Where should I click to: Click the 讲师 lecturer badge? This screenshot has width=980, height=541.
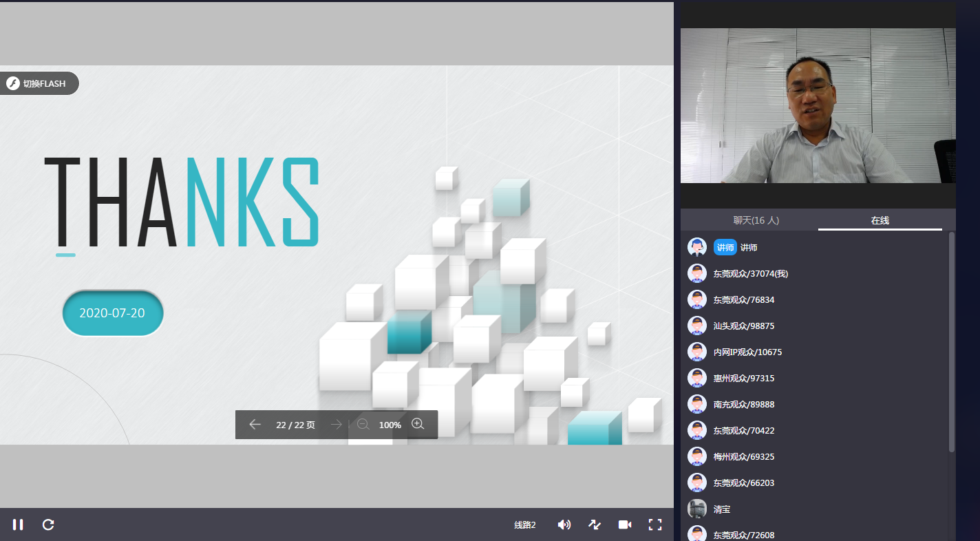pos(725,248)
